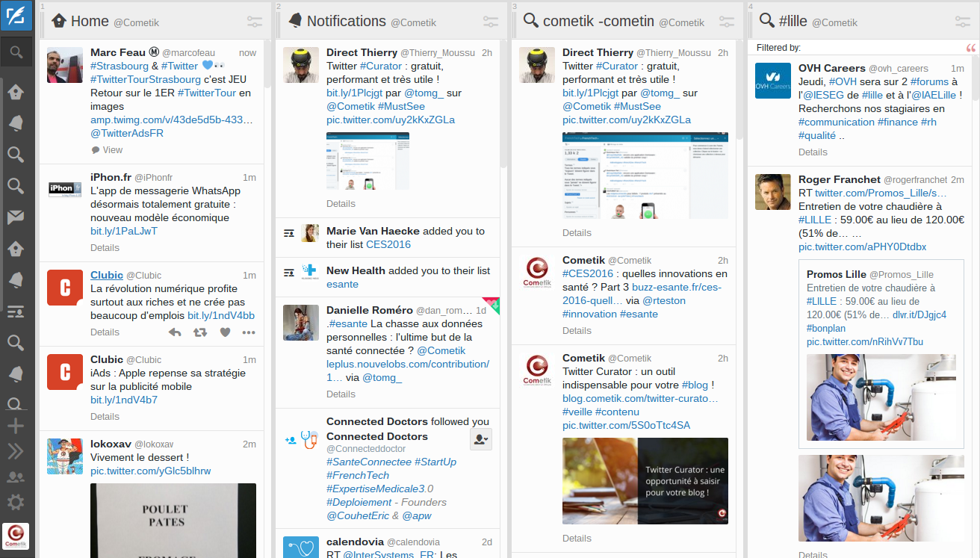
Task: Jump to the List column sidebar icon
Action: (16, 311)
